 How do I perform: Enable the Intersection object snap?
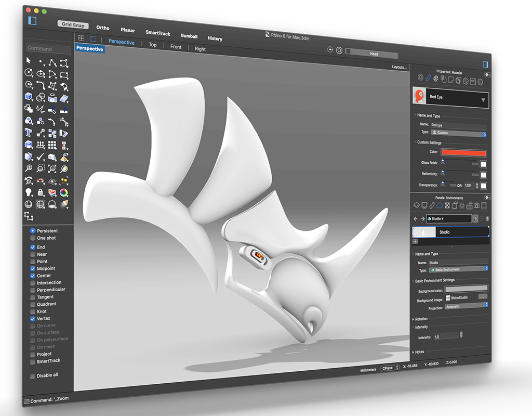33,283
